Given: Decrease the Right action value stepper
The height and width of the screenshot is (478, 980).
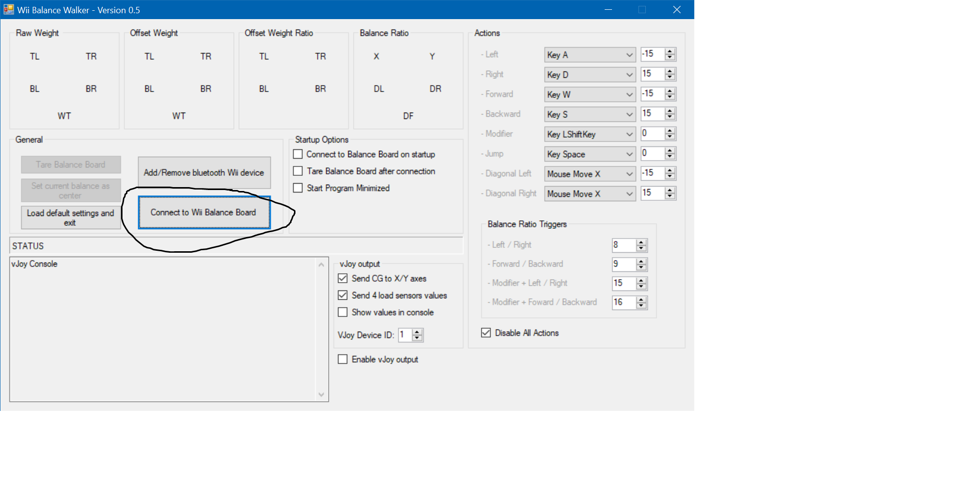Looking at the screenshot, I should (670, 77).
